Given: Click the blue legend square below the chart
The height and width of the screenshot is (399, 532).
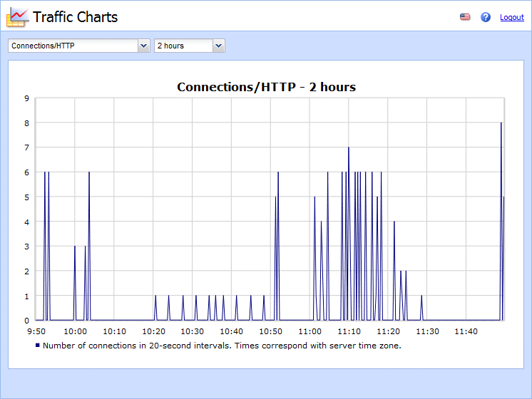Looking at the screenshot, I should point(38,346).
